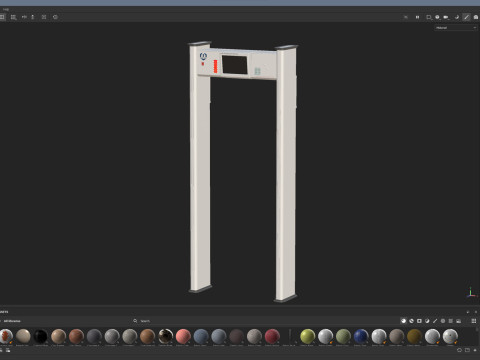Open the camera settings dropdown icon
Viewport: 480px width, 360px height.
pyautogui.click(x=446, y=17)
